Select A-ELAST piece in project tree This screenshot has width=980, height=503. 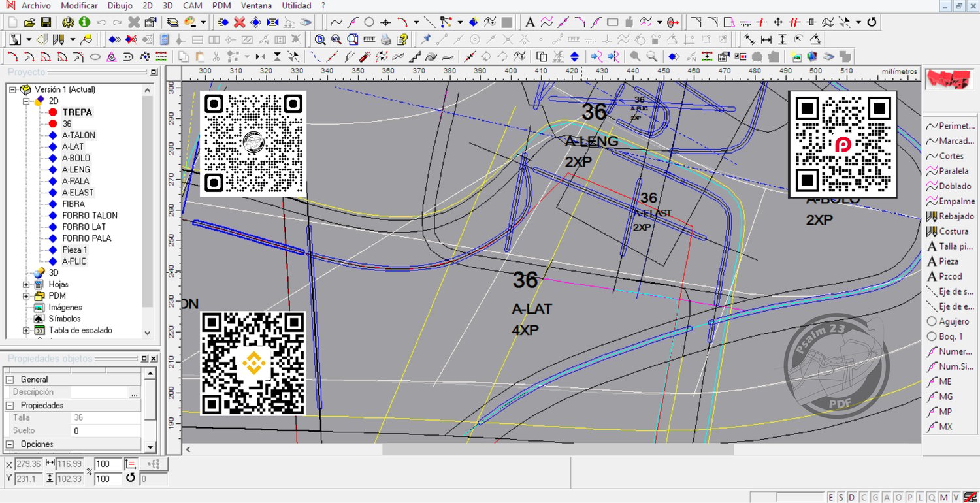[78, 192]
